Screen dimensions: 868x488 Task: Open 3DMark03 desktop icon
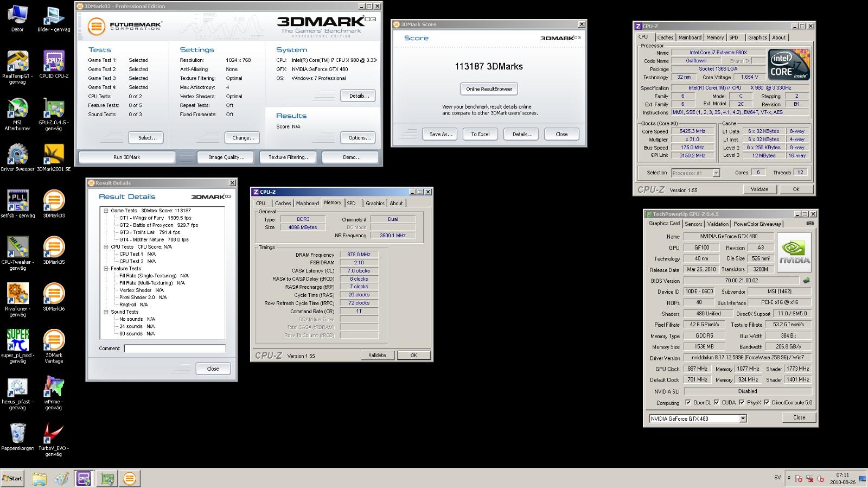(x=53, y=205)
